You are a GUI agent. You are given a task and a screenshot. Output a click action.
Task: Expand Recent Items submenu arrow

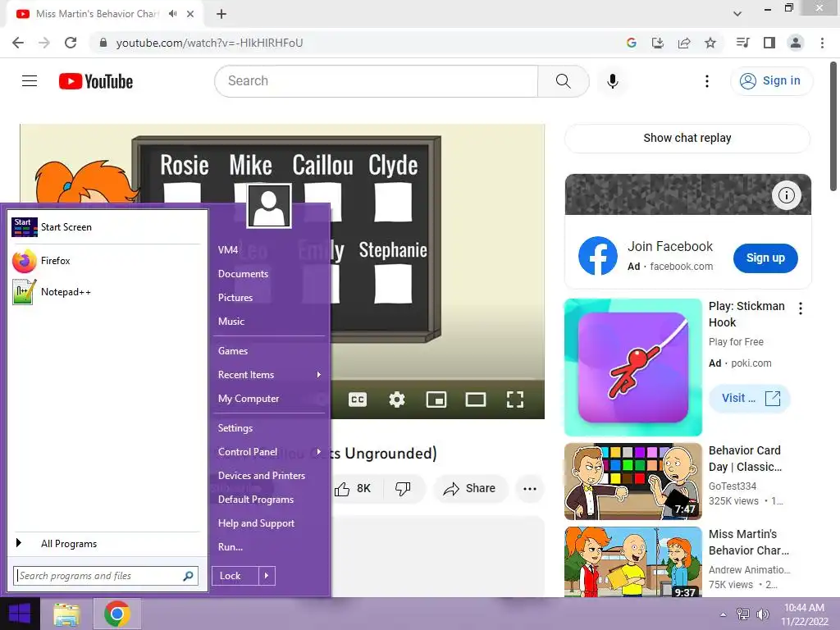pos(319,374)
